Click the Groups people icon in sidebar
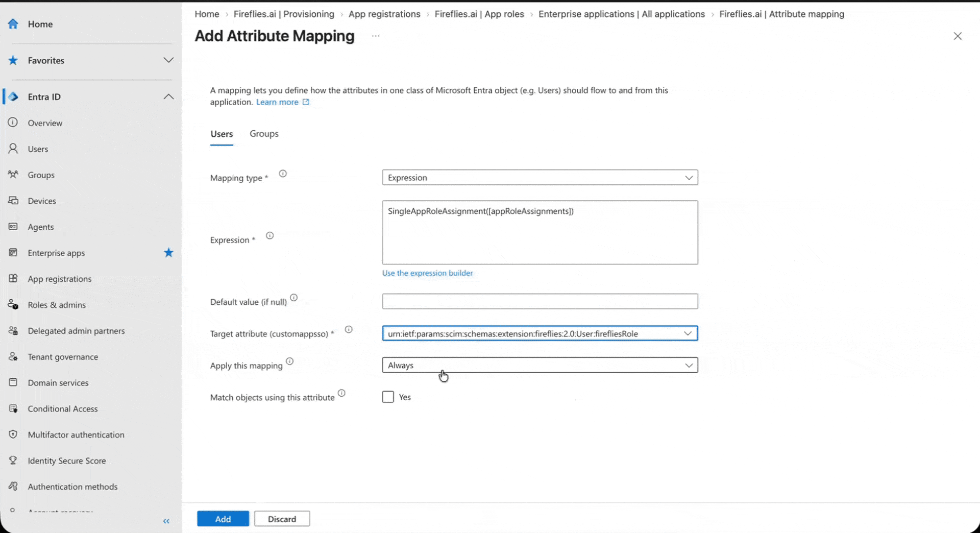Image resolution: width=980 pixels, height=533 pixels. click(x=13, y=175)
